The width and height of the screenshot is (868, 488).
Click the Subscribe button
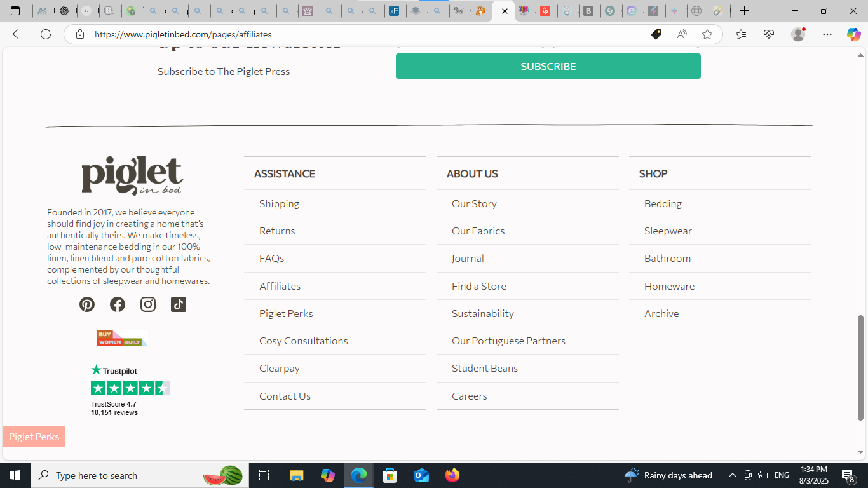pos(548,66)
